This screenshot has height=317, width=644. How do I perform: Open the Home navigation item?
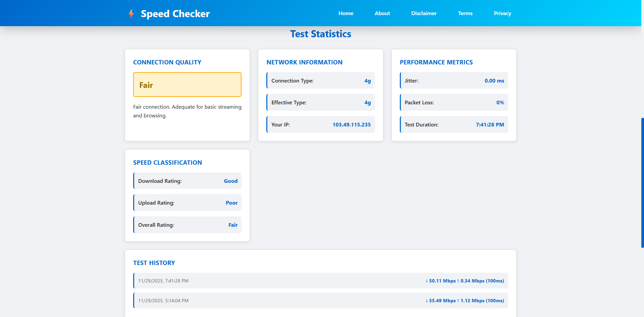click(346, 13)
